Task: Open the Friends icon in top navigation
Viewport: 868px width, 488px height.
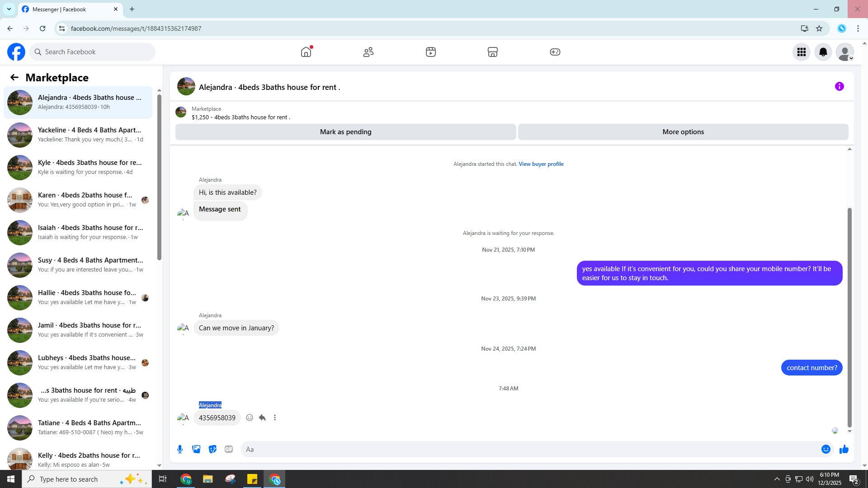Action: (x=368, y=52)
